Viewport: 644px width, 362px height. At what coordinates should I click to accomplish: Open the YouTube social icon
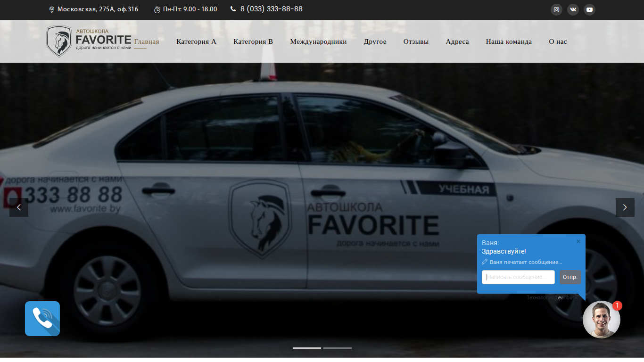589,9
